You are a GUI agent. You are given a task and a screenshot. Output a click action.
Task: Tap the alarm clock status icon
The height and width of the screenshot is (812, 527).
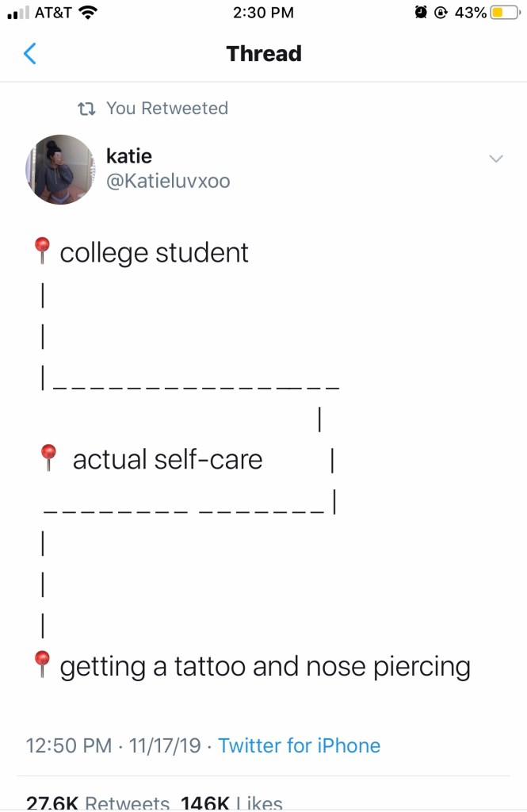[x=421, y=13]
